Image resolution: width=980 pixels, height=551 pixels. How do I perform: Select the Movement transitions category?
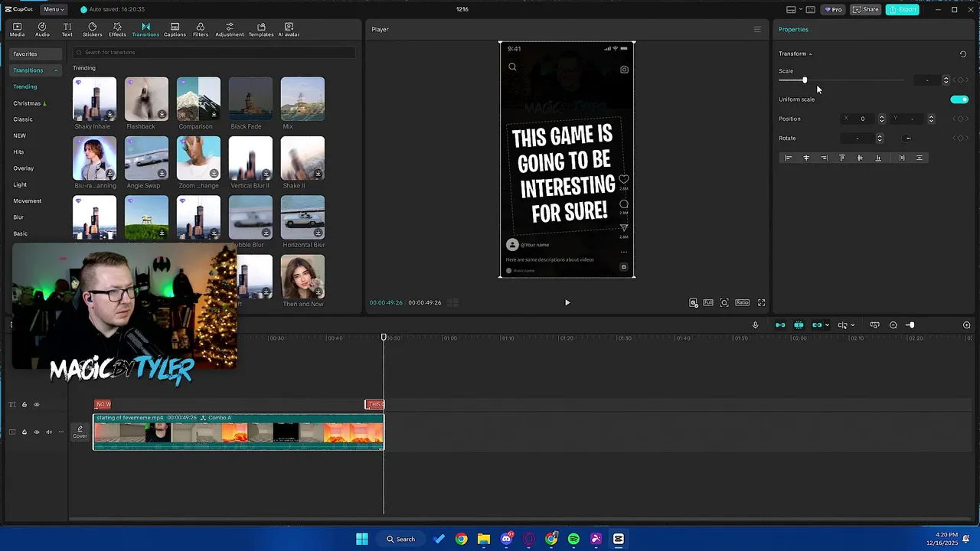[x=27, y=201]
